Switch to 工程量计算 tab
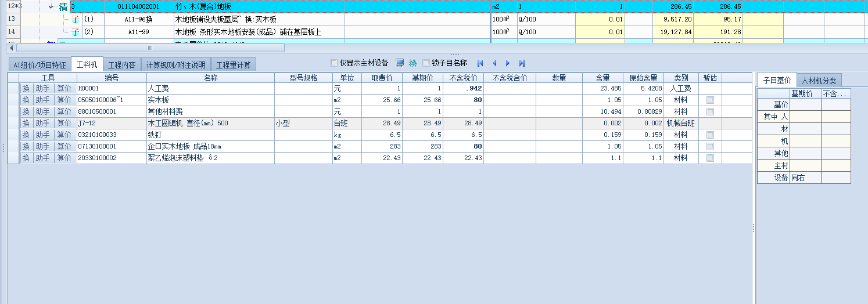 click(233, 65)
